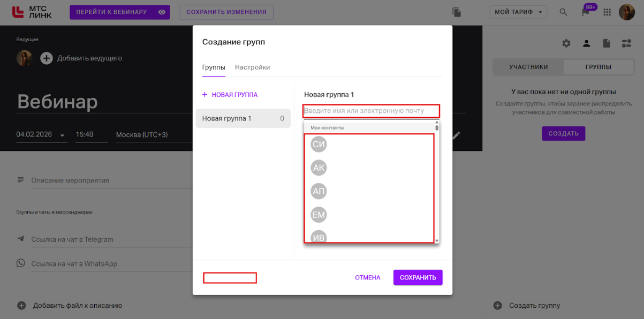Click Отмена to cancel group creation

click(x=367, y=277)
